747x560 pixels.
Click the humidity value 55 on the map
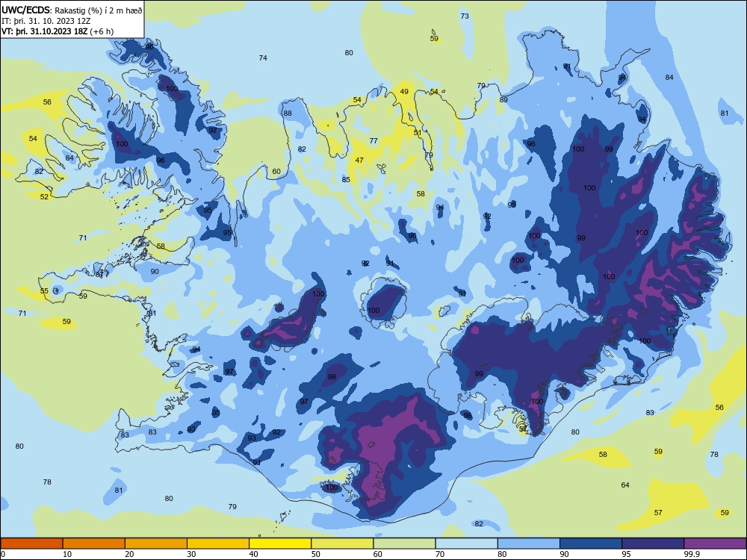[44, 291]
